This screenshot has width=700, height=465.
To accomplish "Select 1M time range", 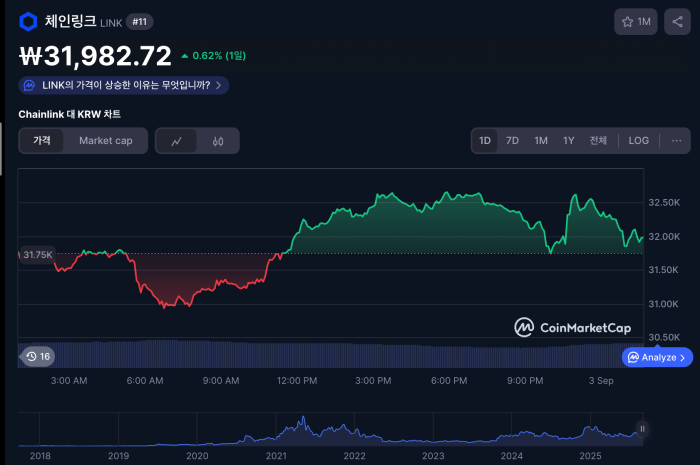I will point(541,141).
